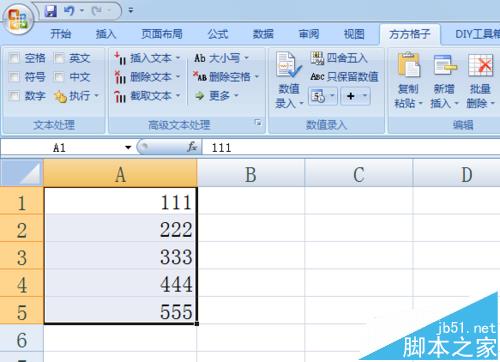Open 高级文本处理 dialog launcher
Viewport: 500px width, 362px height.
(x=258, y=122)
